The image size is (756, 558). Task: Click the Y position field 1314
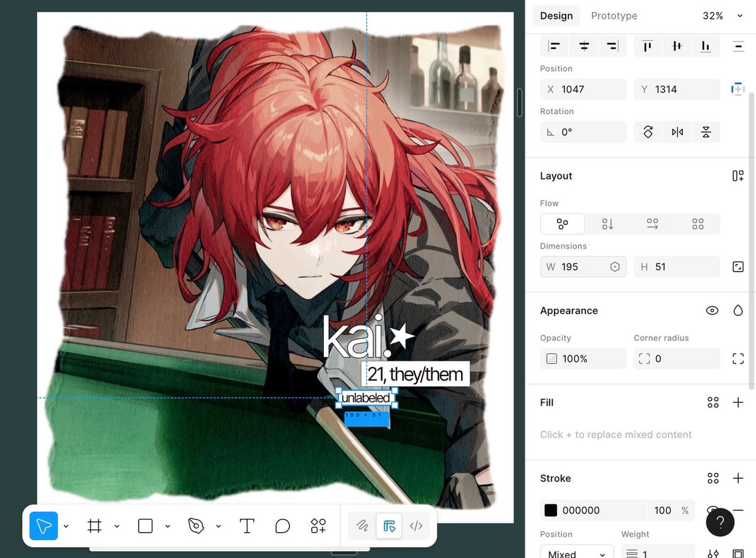pos(677,89)
